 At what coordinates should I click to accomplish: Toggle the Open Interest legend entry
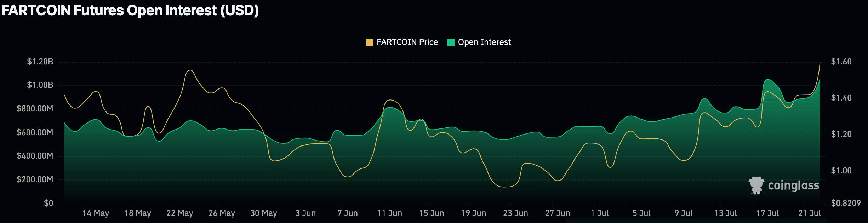479,42
